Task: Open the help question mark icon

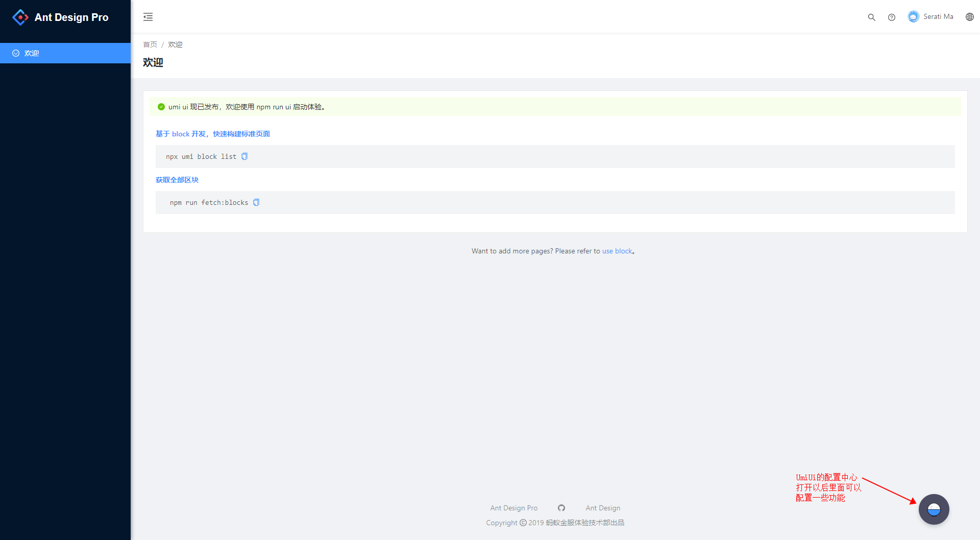Action: click(x=891, y=17)
